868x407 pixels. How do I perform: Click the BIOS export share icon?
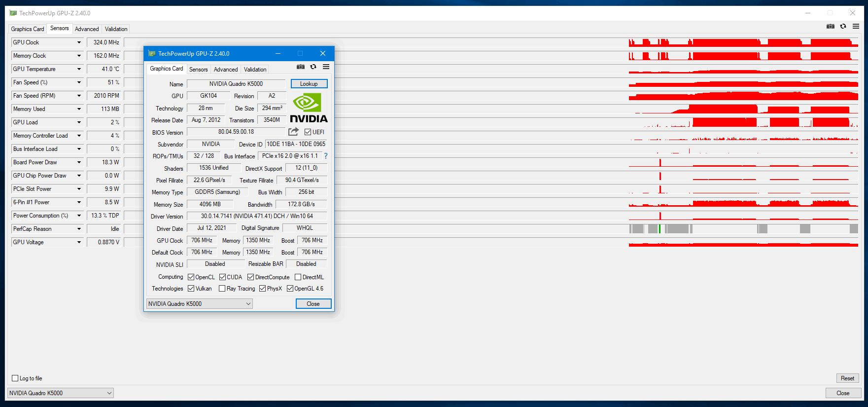293,132
